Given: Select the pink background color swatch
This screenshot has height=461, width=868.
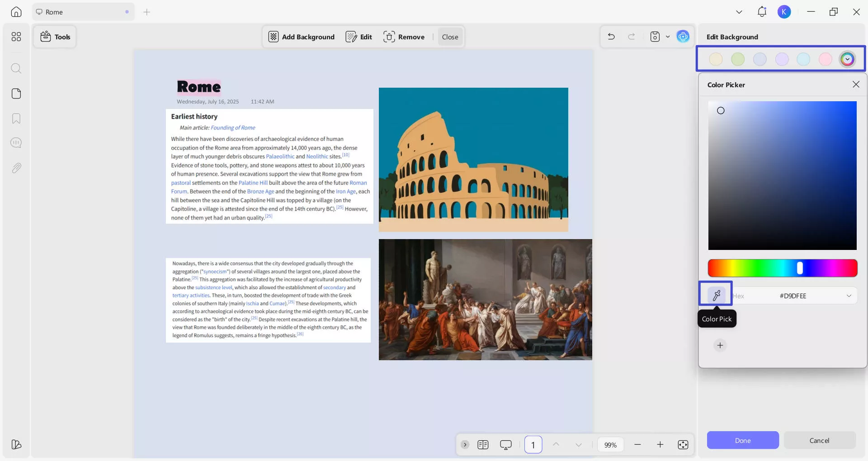Looking at the screenshot, I should tap(826, 59).
